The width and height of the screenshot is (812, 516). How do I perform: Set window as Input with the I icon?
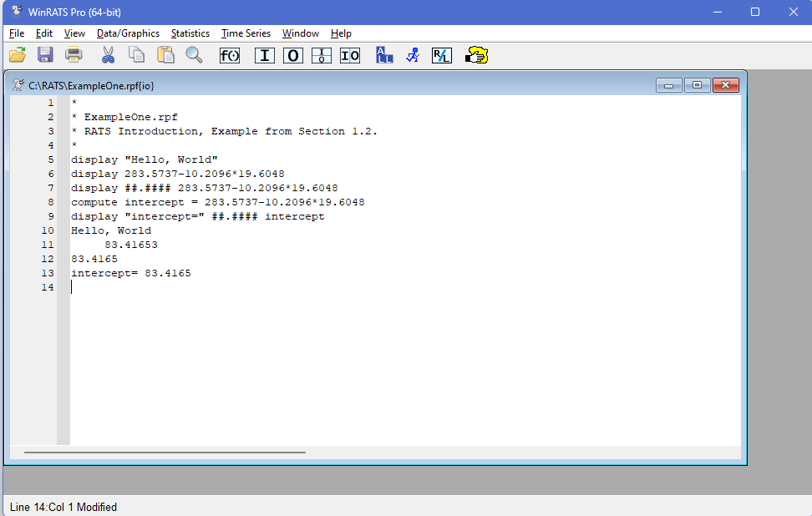(x=265, y=56)
